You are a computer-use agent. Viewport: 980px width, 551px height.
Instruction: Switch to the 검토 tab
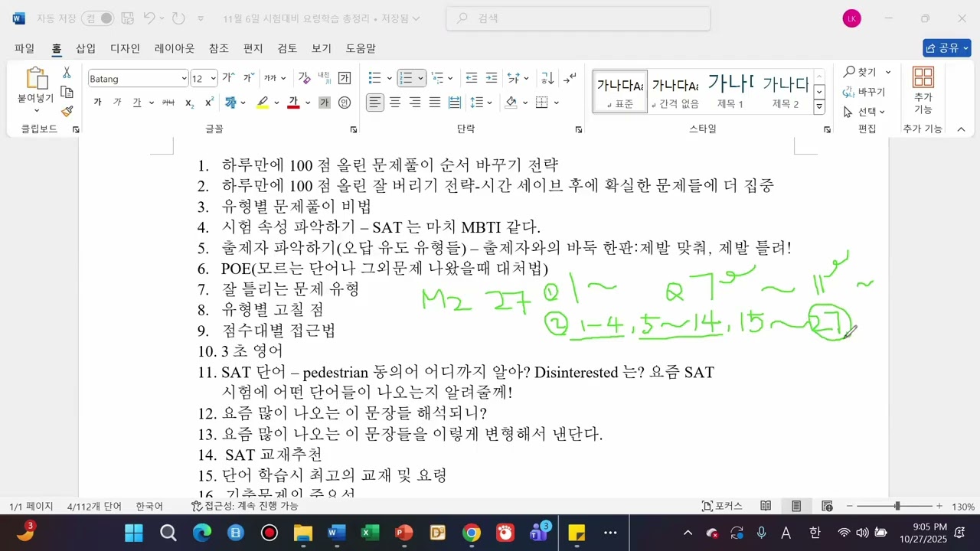(287, 48)
